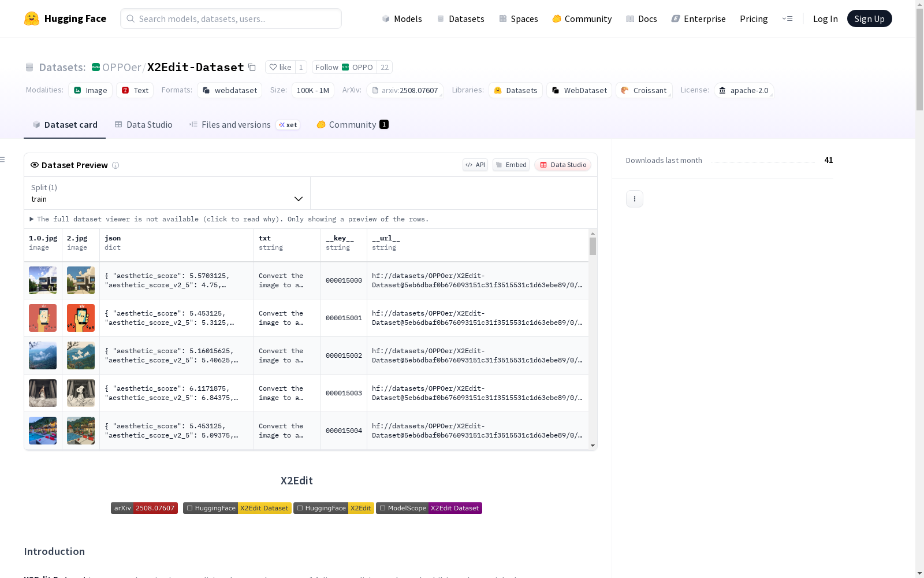Viewport: 924px width, 578px height.
Task: Open the red Data Studio button
Action: 562,165
